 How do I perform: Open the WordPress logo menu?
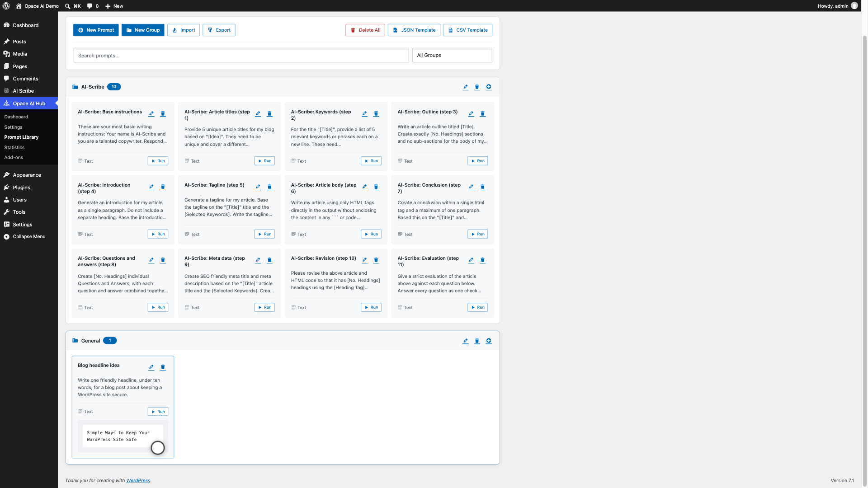[x=6, y=6]
